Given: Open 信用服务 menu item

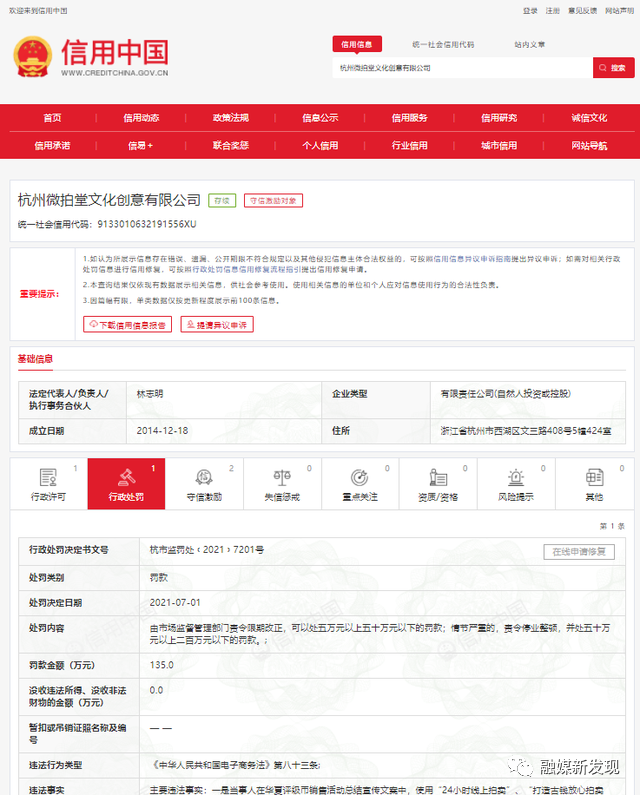Looking at the screenshot, I should [x=409, y=118].
